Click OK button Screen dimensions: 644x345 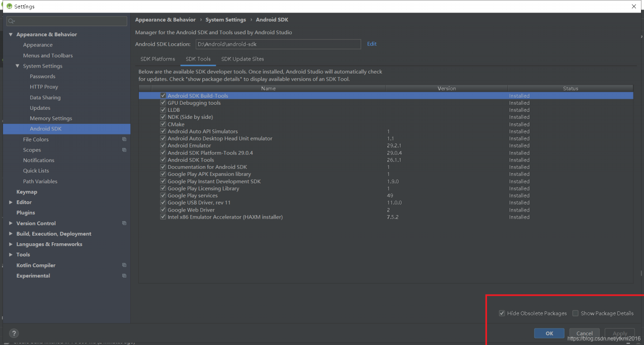click(549, 333)
